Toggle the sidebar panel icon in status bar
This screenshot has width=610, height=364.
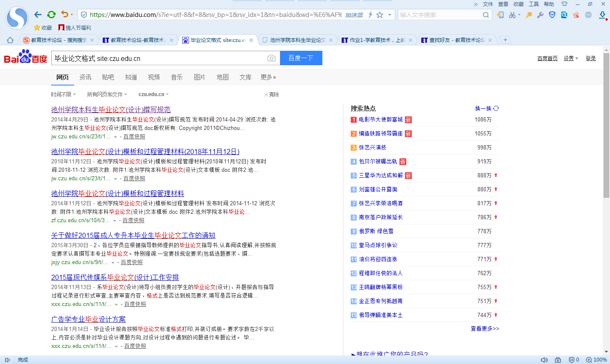(8, 360)
